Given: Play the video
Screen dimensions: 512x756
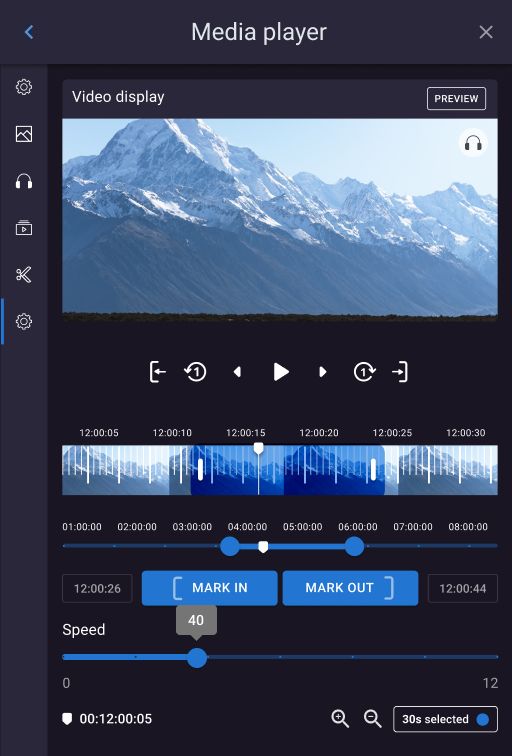Looking at the screenshot, I should point(281,372).
